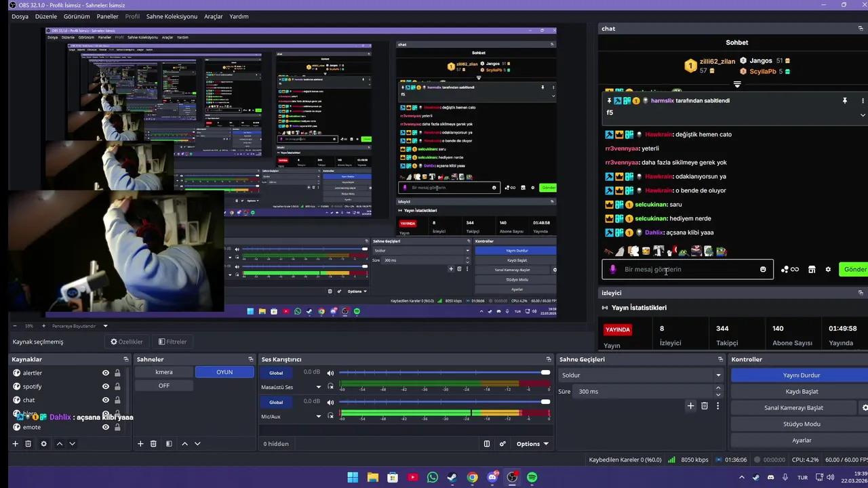
Task: Open audio mixer Options dropdown
Action: pyautogui.click(x=532, y=444)
